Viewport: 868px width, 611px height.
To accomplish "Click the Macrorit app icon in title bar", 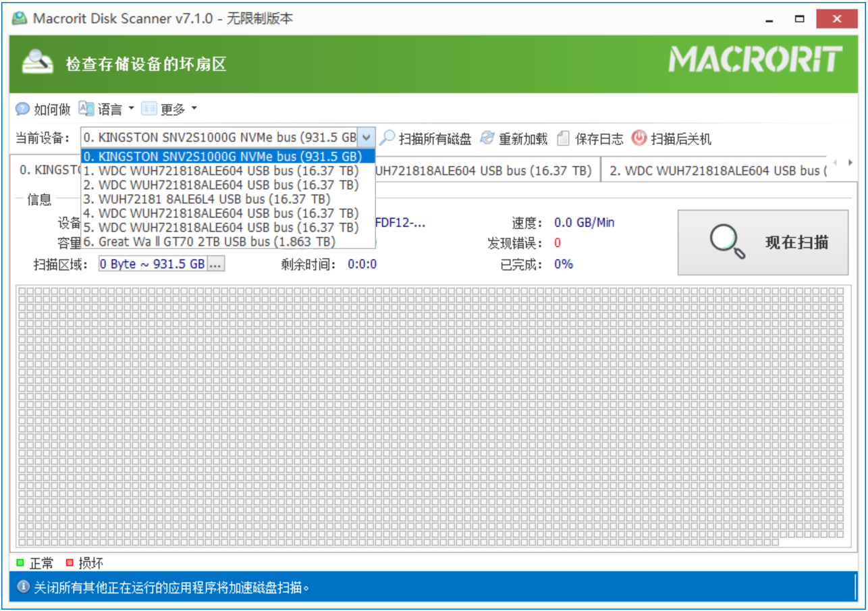I will tap(20, 18).
